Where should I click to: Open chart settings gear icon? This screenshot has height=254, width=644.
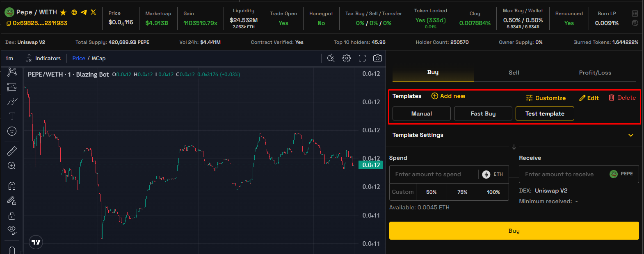pyautogui.click(x=347, y=58)
